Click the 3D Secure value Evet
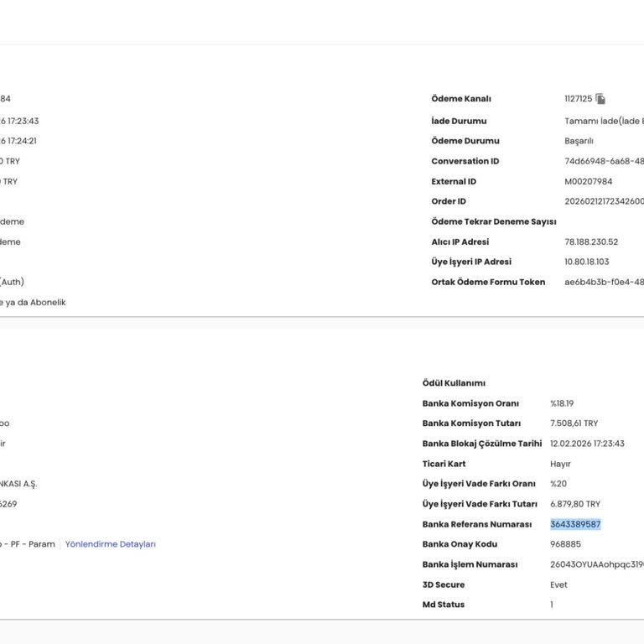Viewport: 644px width, 644px height. pos(558,584)
